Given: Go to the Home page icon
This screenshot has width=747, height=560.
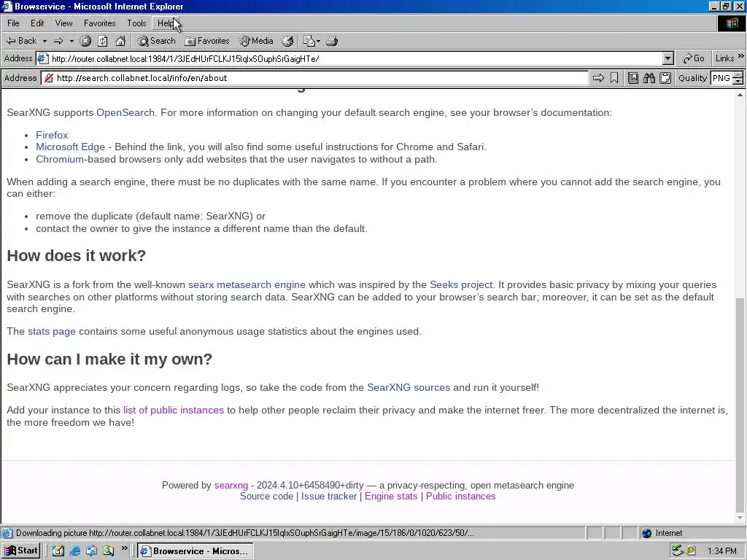Looking at the screenshot, I should 120,41.
